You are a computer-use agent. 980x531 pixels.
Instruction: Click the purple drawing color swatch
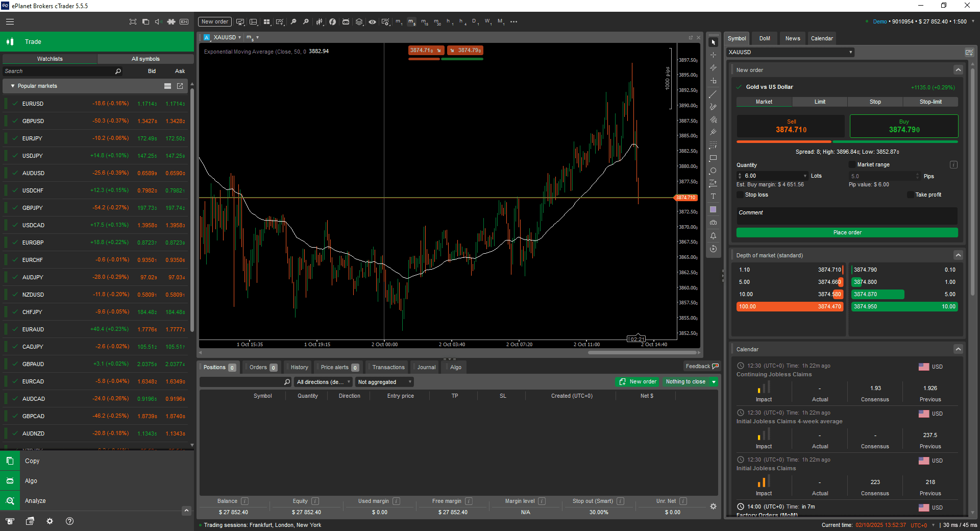713,210
